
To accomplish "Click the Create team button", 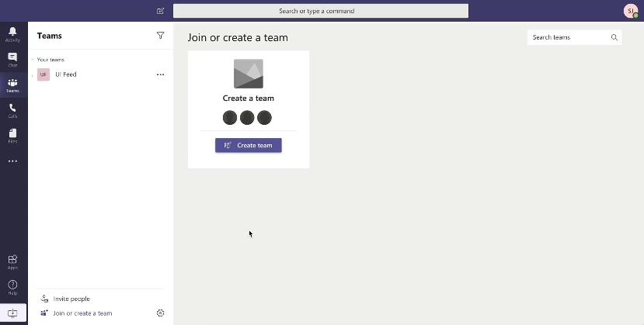I will pos(249,146).
